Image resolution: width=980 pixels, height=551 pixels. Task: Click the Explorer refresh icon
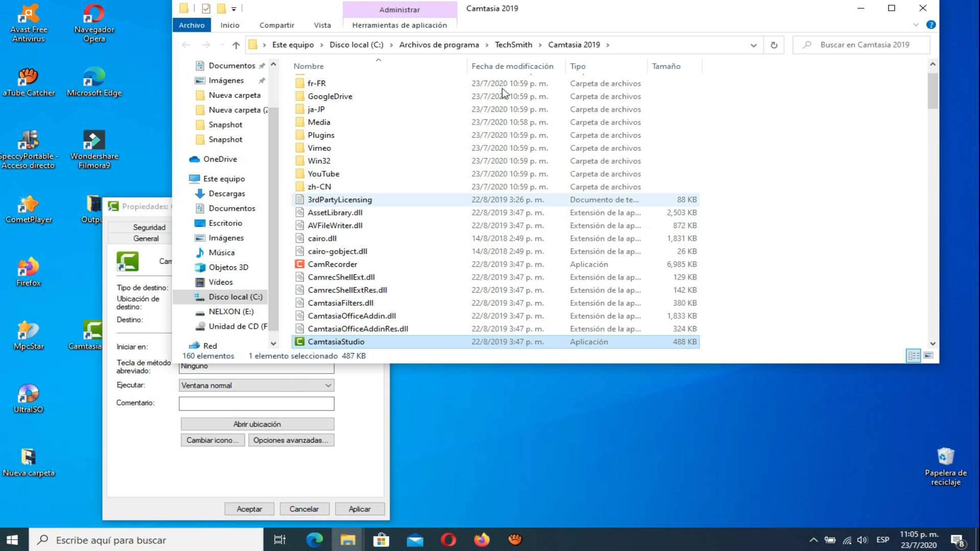(774, 45)
